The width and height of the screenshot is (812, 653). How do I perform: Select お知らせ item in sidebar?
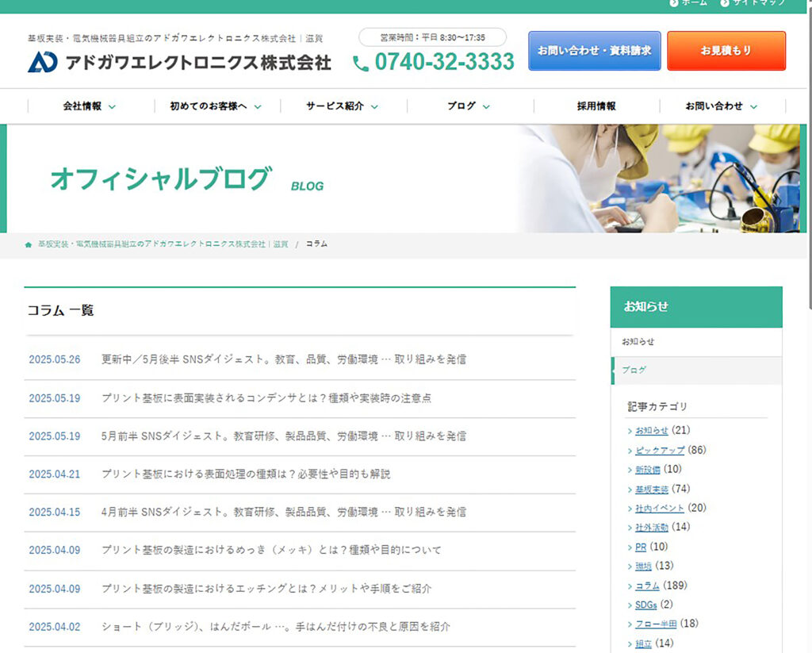(638, 342)
